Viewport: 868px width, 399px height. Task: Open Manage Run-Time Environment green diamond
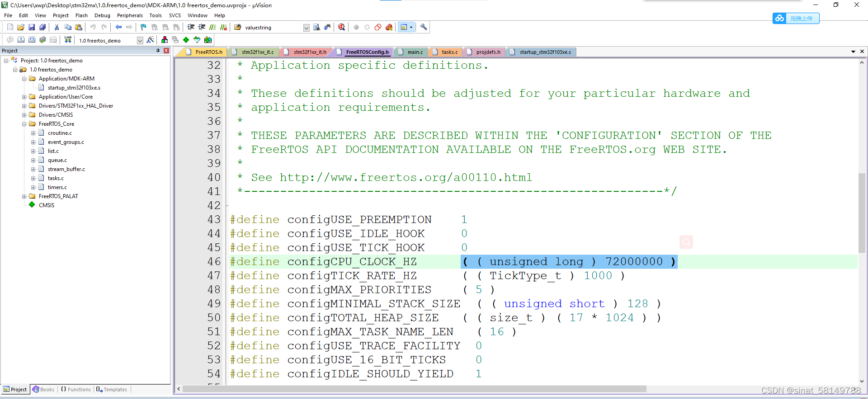186,40
